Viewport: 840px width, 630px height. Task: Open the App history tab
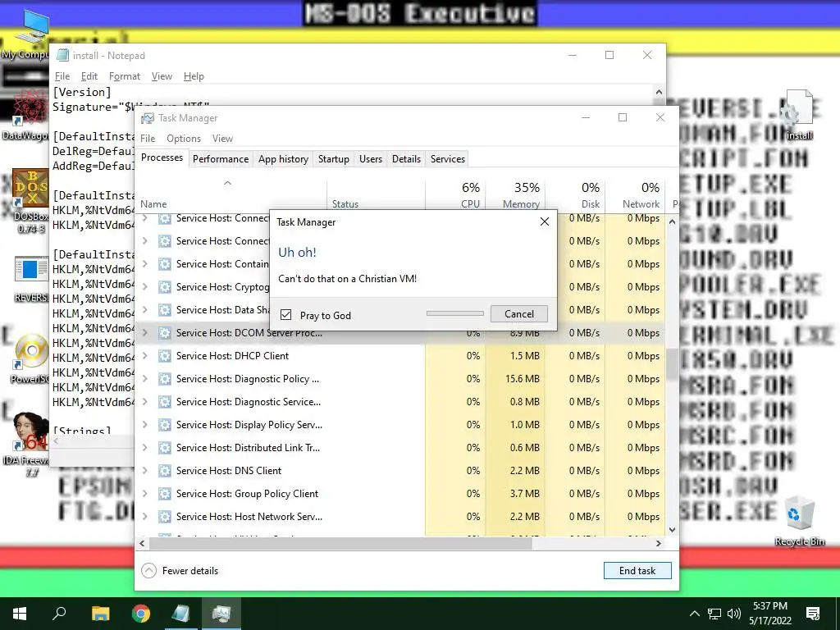283,159
